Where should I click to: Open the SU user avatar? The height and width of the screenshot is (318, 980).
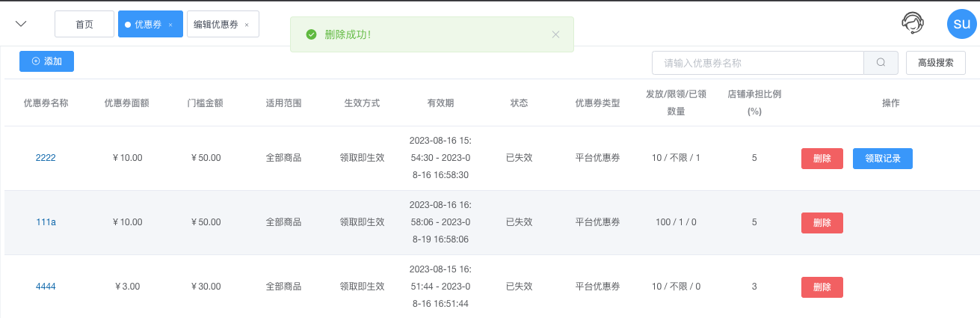tap(962, 24)
